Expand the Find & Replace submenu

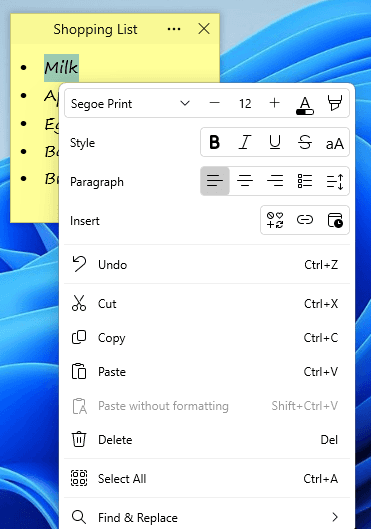tap(207, 517)
